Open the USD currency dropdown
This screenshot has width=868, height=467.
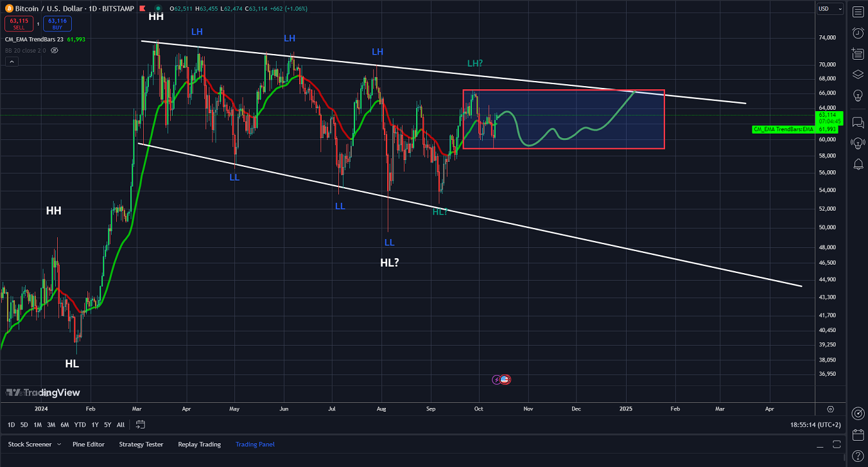pos(829,9)
